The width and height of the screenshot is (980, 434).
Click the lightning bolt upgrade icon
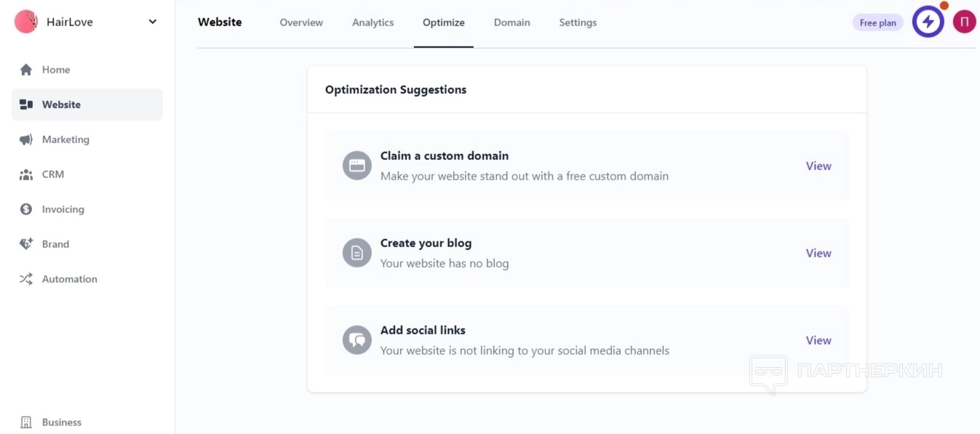(928, 23)
